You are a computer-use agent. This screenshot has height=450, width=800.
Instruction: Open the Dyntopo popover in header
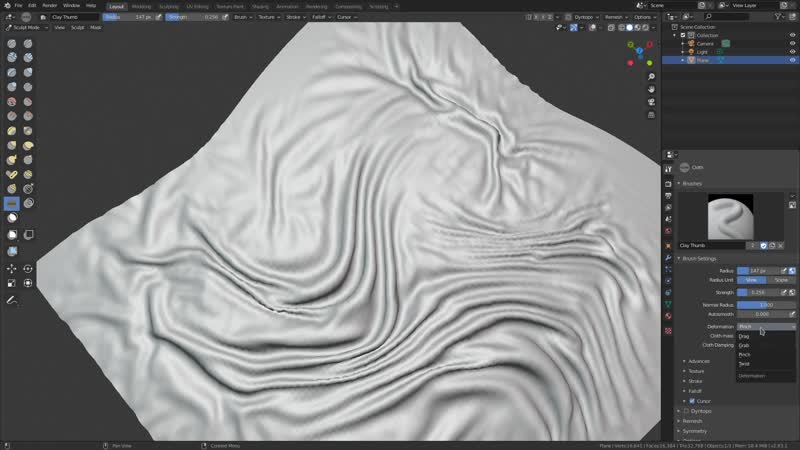click(586, 17)
